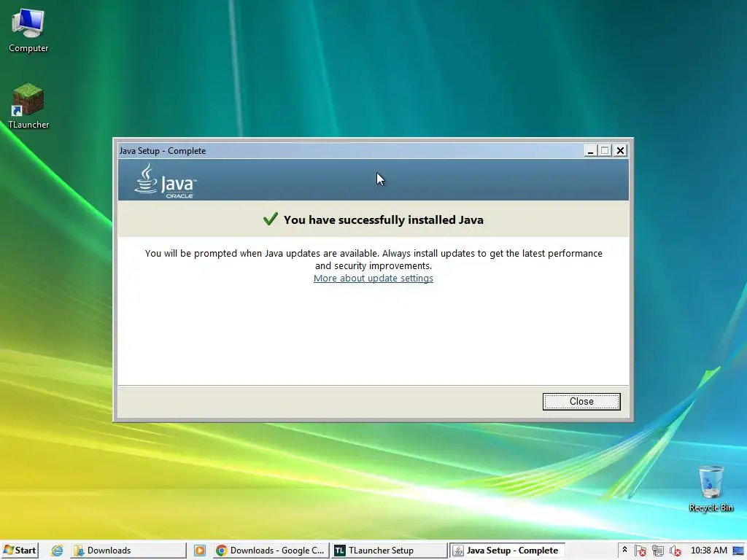The height and width of the screenshot is (560, 747).
Task: Click 'You have successfully installed Java' heading
Action: [x=384, y=220]
